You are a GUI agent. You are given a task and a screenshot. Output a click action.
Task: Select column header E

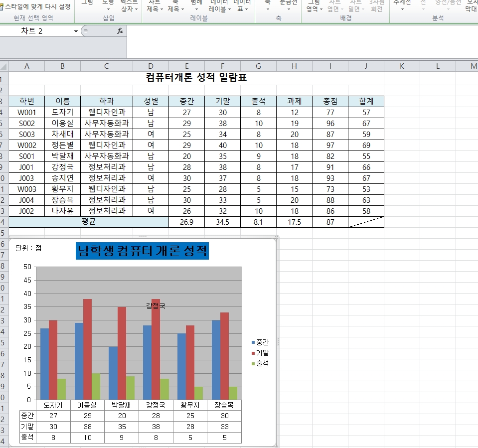(186, 66)
